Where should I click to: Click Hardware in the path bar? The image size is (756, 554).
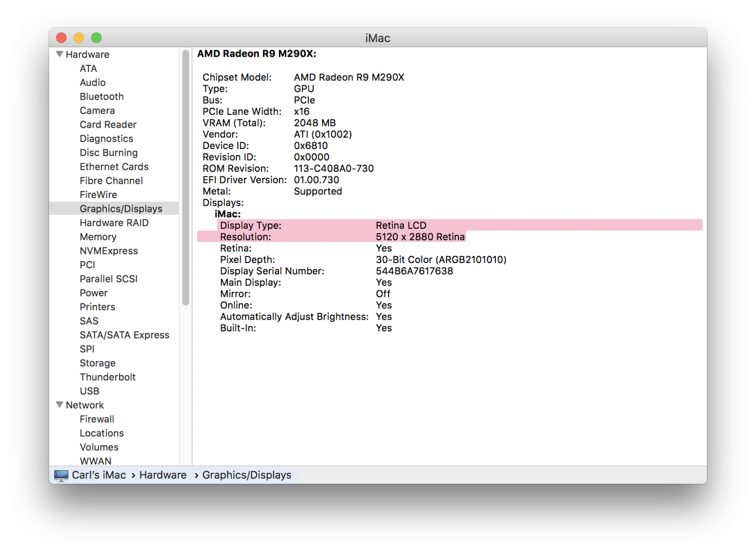(163, 475)
